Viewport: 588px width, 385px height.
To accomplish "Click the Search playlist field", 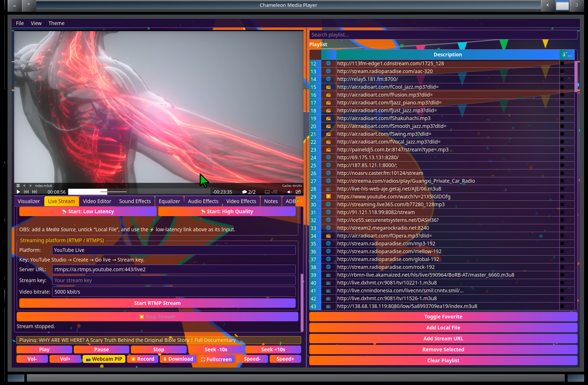I will [443, 35].
